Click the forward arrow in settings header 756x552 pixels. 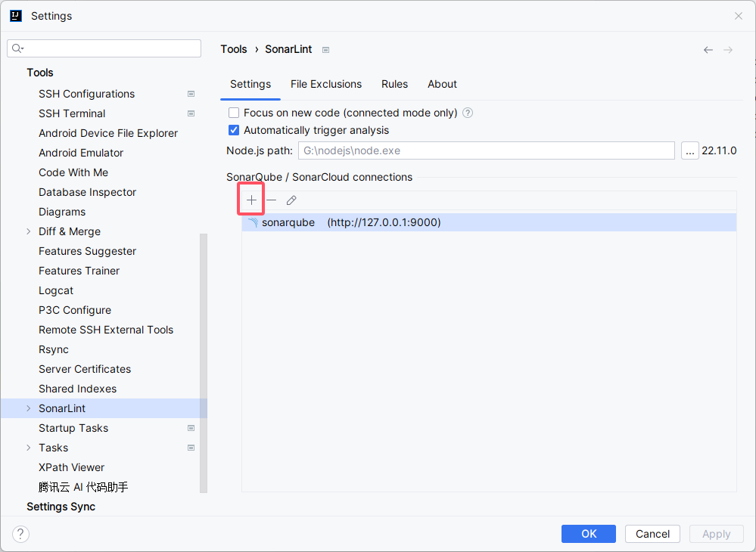click(728, 50)
